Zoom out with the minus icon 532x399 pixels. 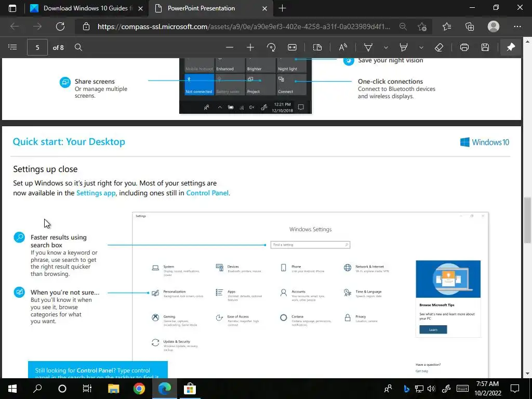[x=230, y=47]
